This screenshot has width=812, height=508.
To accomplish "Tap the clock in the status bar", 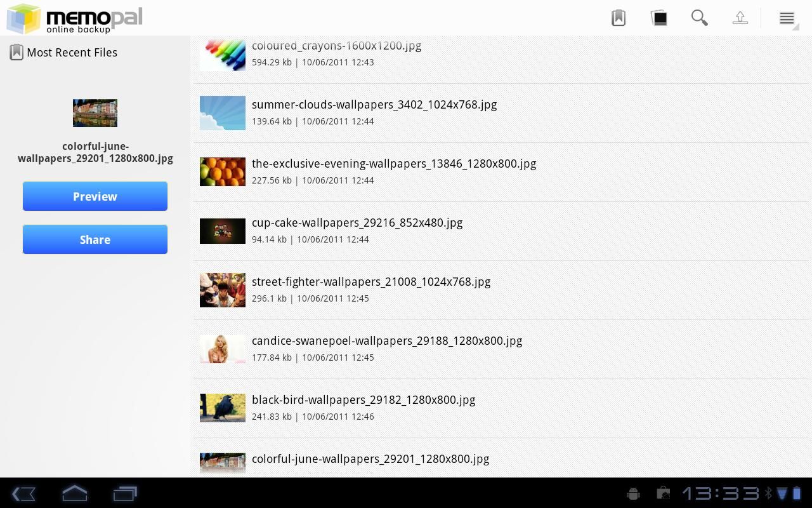I will [723, 493].
